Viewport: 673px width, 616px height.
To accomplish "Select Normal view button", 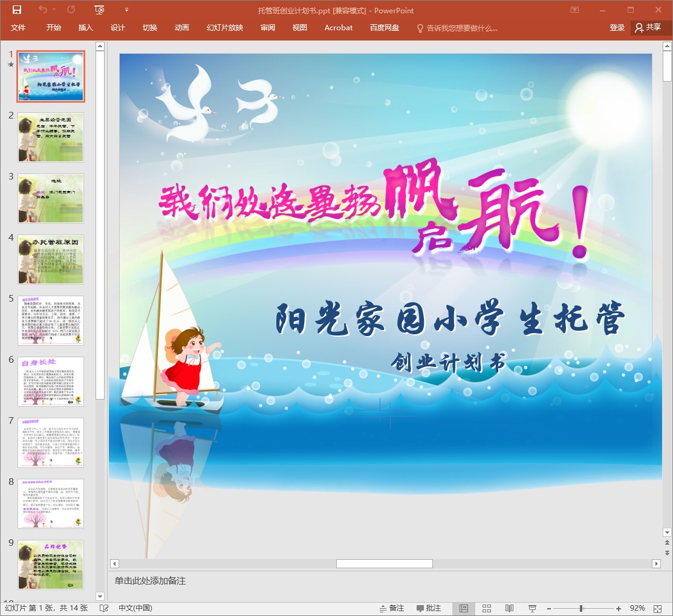I will 464,608.
